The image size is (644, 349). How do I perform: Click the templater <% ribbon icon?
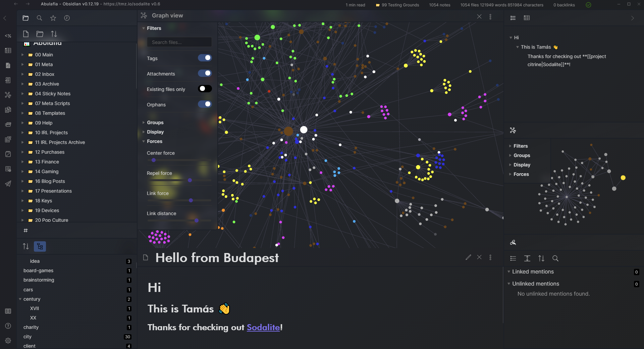tap(8, 36)
